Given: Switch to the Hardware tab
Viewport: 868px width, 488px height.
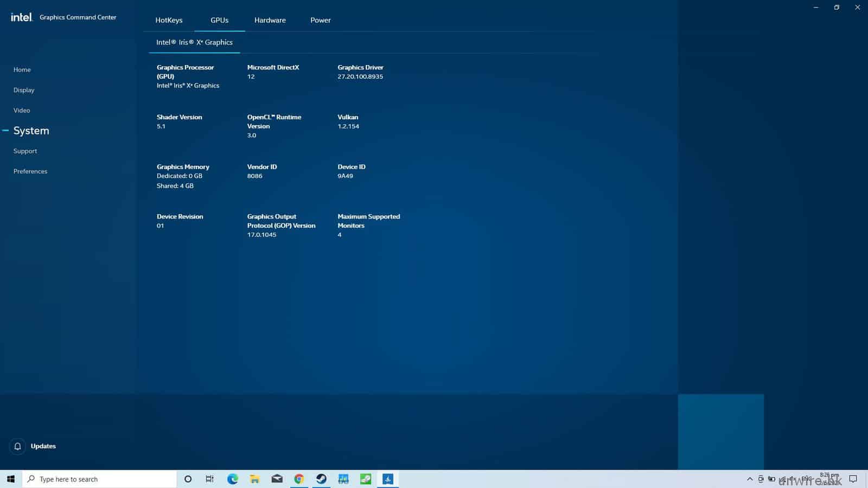Looking at the screenshot, I should (x=270, y=20).
